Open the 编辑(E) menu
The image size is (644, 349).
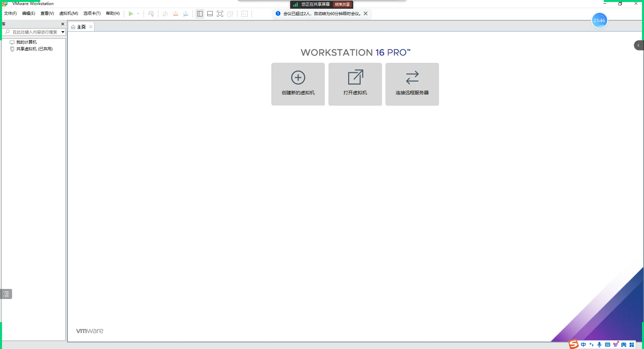[29, 13]
